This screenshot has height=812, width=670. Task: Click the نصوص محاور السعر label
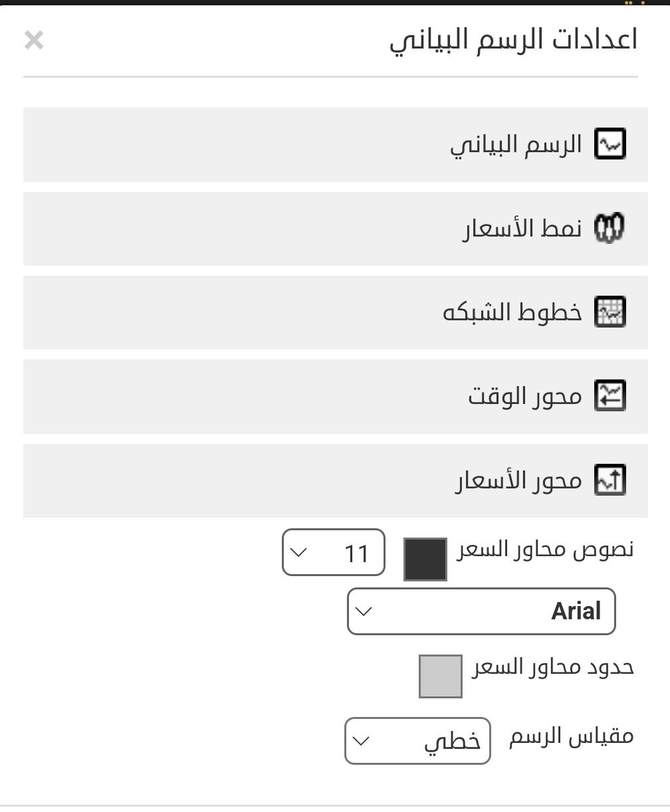(545, 550)
